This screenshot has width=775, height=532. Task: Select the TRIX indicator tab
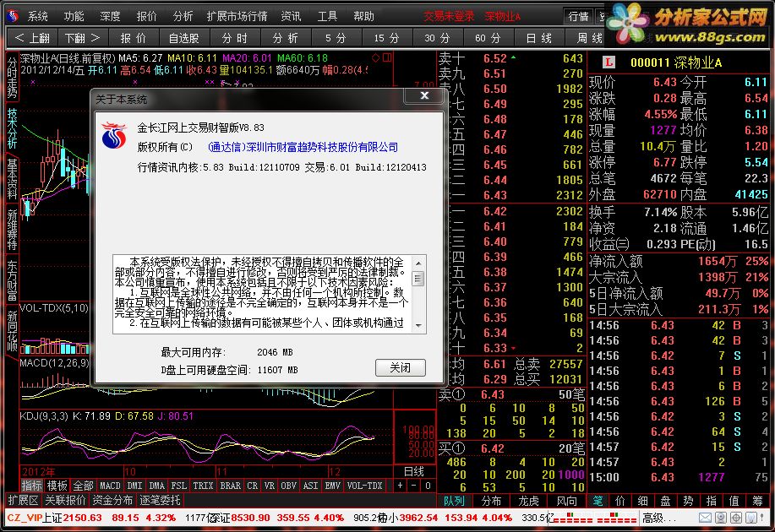[203, 486]
